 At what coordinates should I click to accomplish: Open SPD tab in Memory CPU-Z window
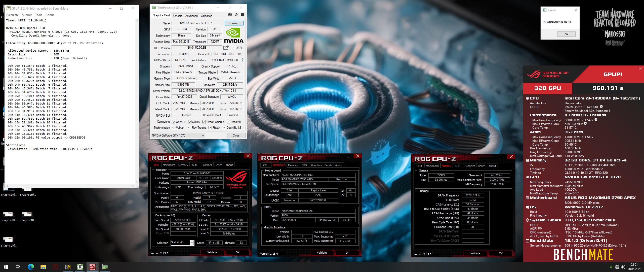(458, 166)
